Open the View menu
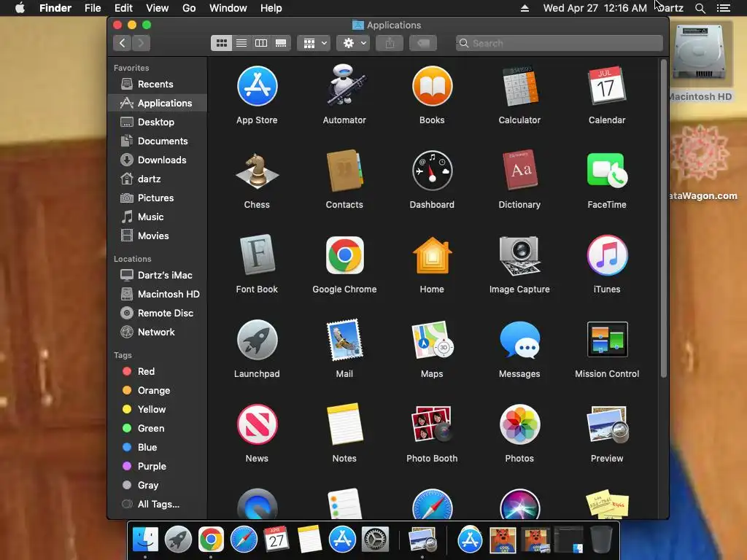 (158, 8)
